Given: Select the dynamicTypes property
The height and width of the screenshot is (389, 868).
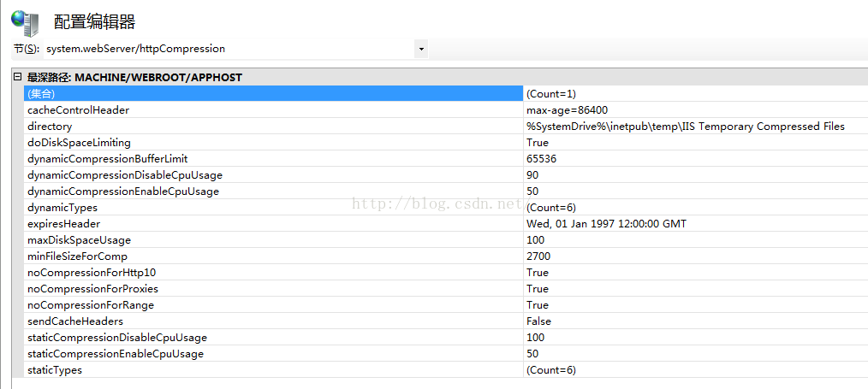Looking at the screenshot, I should tap(62, 208).
